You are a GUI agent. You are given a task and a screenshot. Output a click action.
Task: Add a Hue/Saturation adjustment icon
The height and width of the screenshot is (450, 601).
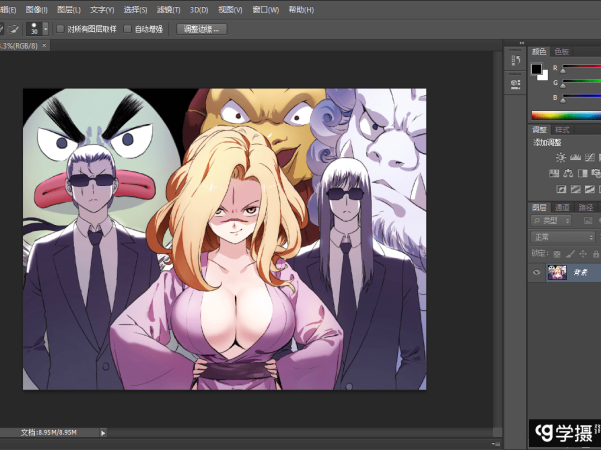[x=554, y=174]
